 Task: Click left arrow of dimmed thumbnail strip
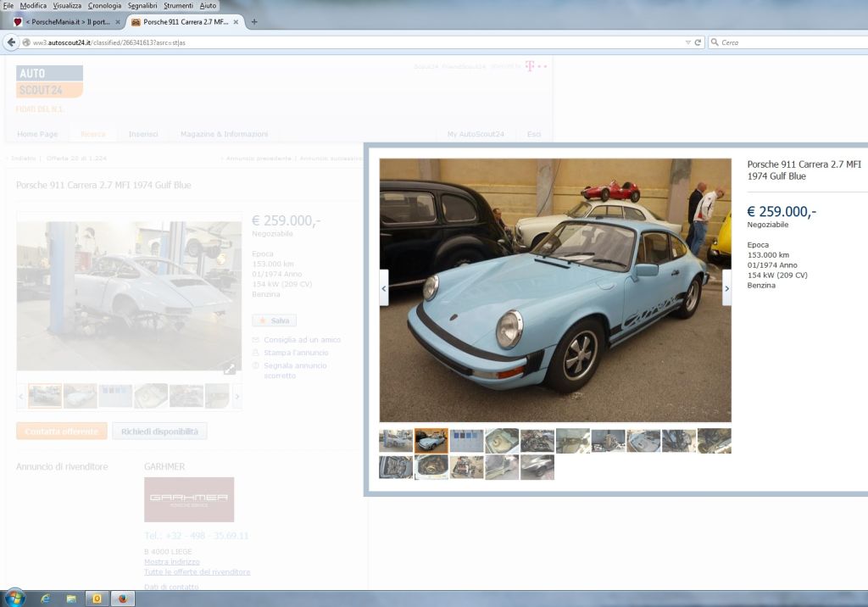[x=21, y=396]
